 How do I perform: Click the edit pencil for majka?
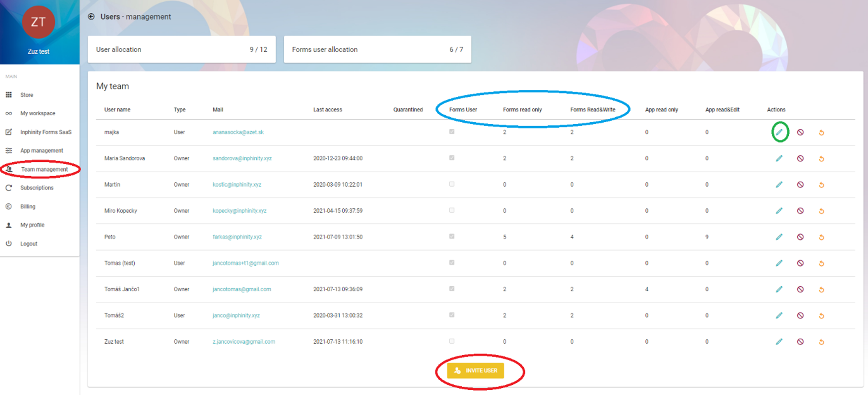click(780, 132)
